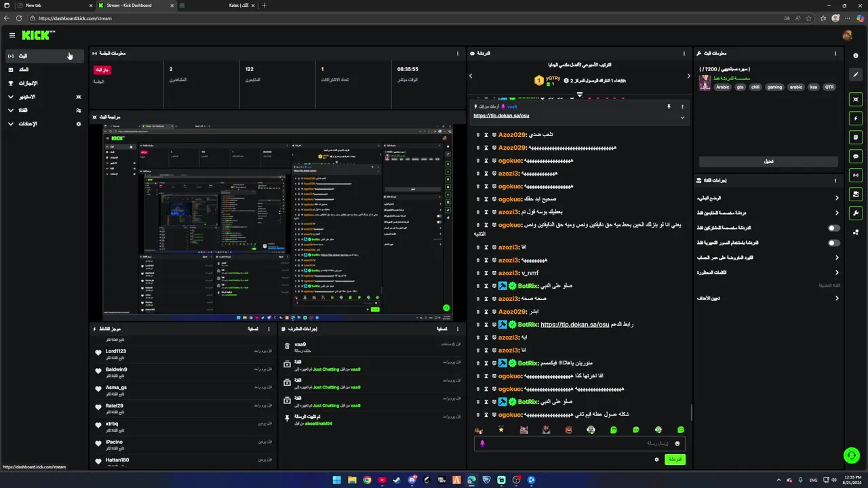This screenshot has width=868, height=488.
Task: Click the stream preview thumbnail
Action: [277, 222]
